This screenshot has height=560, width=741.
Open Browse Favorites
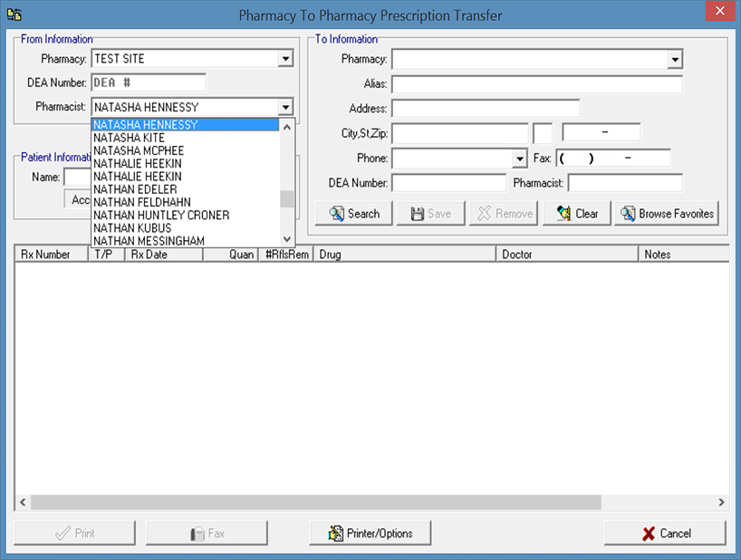pos(666,214)
